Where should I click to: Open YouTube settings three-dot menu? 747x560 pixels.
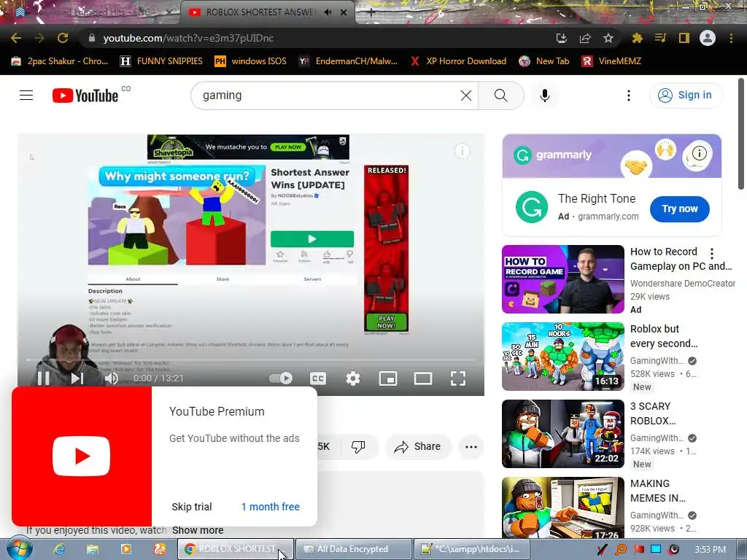(628, 96)
